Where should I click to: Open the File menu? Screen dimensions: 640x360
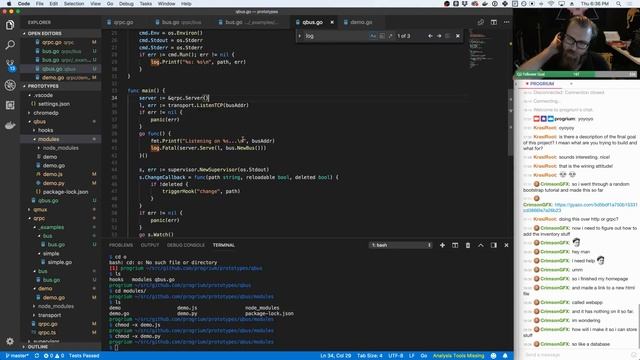[40, 4]
